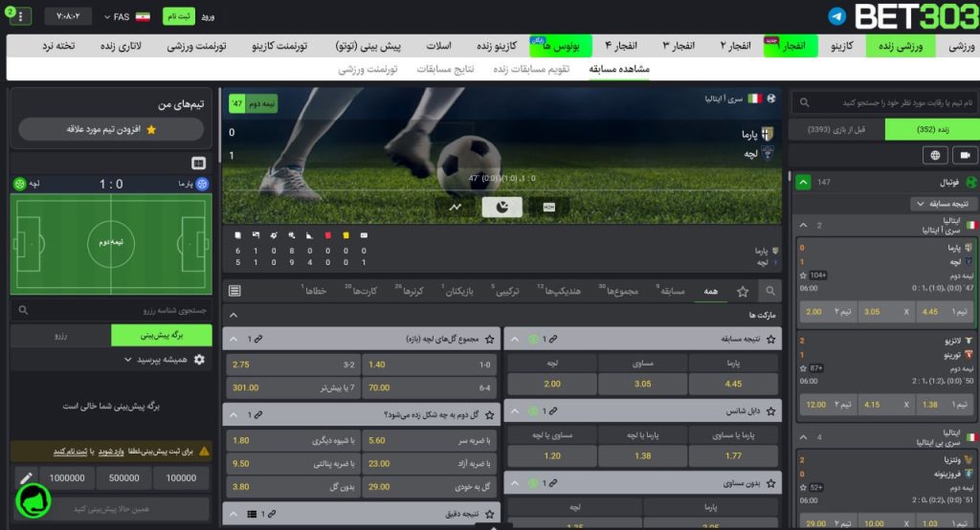The width and height of the screenshot is (980, 530).
Task: Star the پارما vs لچه match in sidebar
Action: 803,275
